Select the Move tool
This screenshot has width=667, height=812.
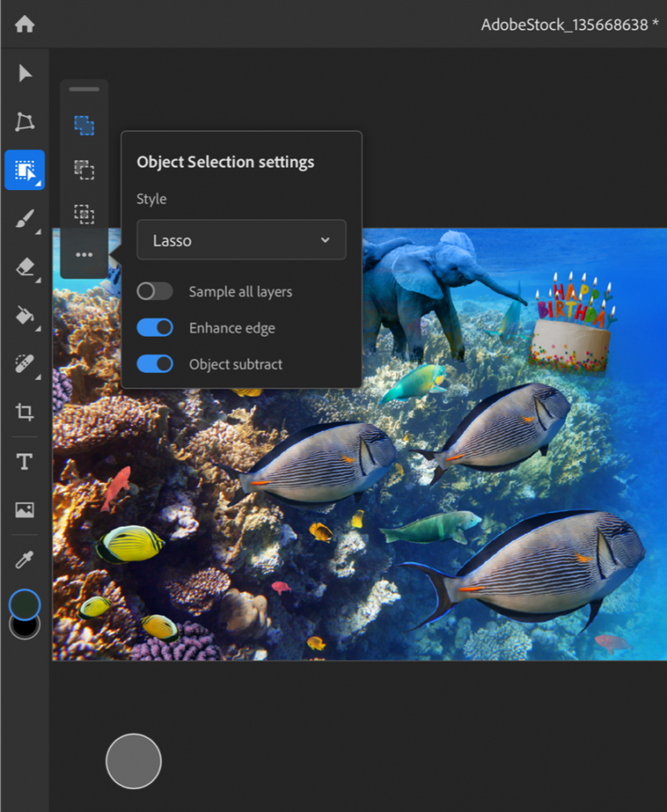[25, 73]
